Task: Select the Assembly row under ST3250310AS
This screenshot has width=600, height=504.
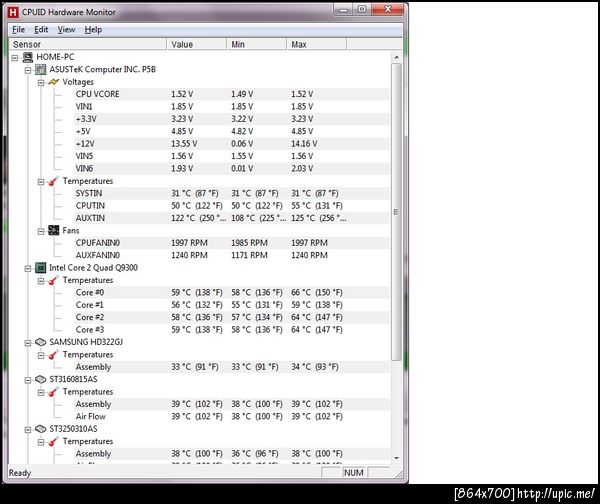Action: (x=232, y=454)
